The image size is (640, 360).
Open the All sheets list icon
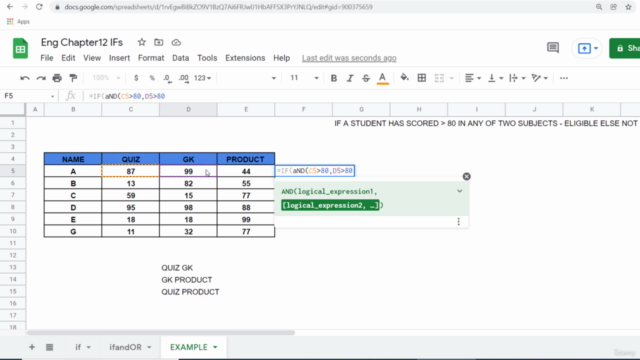49,347
